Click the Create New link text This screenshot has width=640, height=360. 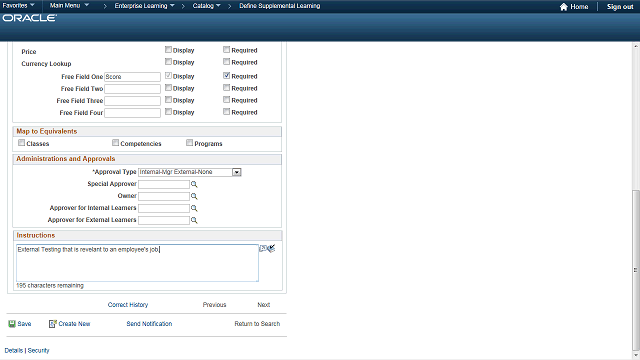(74, 324)
